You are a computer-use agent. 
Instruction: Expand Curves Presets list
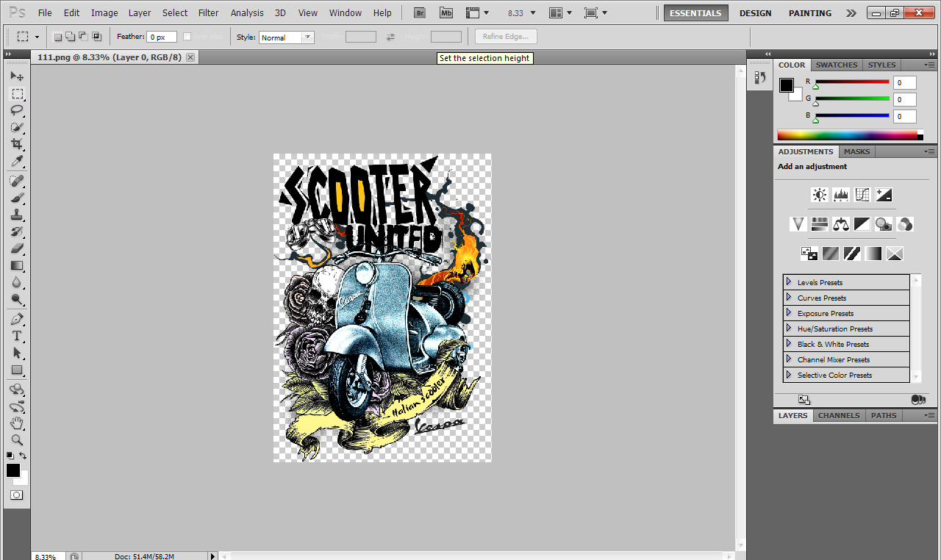pos(789,298)
